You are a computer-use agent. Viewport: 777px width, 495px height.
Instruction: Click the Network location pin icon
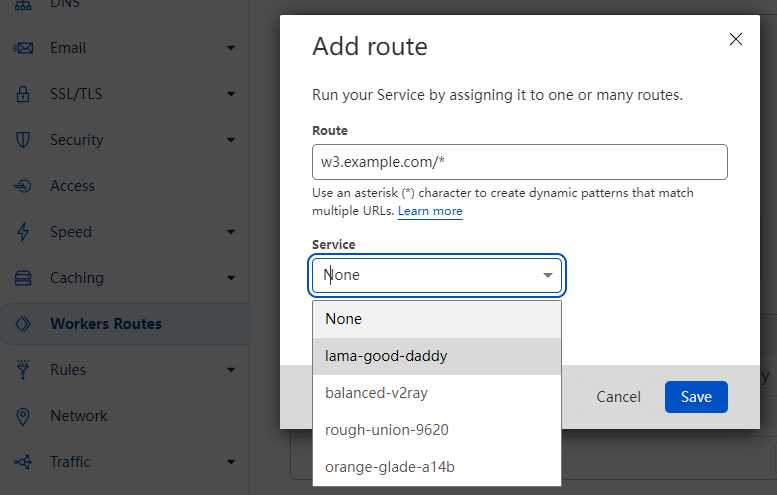click(x=23, y=416)
